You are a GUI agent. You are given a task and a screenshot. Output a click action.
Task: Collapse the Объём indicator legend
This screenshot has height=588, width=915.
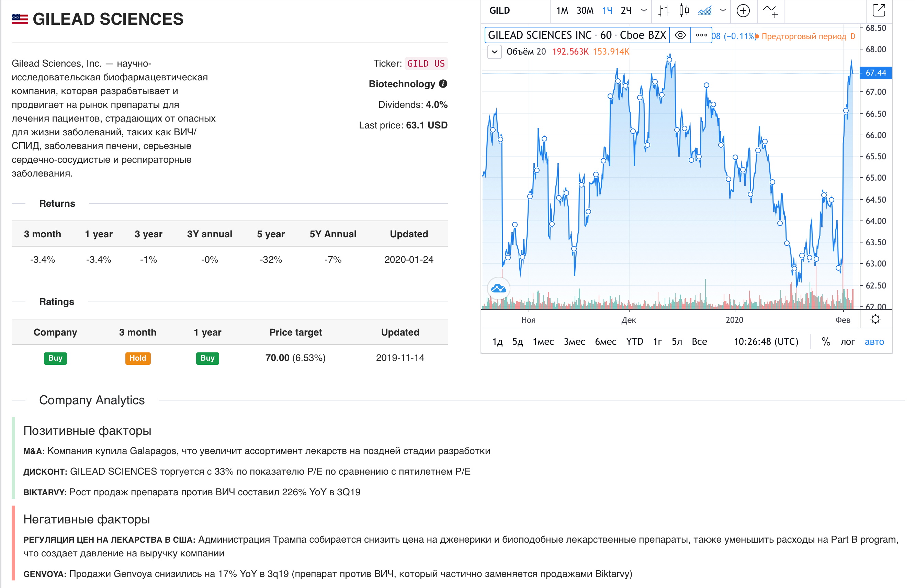(x=494, y=52)
